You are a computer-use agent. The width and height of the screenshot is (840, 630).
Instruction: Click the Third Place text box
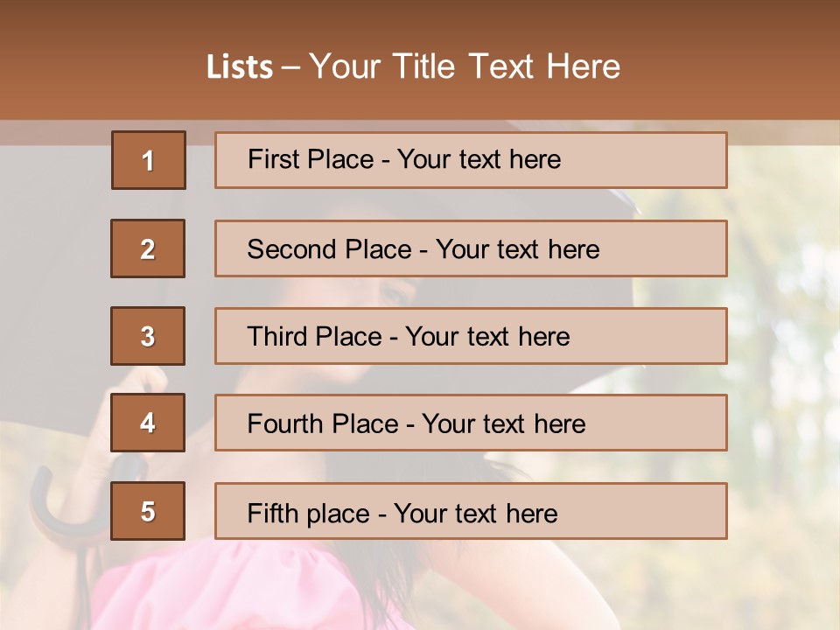click(x=471, y=336)
